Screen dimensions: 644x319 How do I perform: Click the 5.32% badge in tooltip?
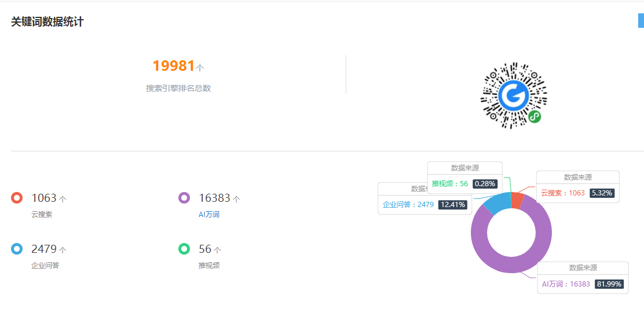(602, 193)
